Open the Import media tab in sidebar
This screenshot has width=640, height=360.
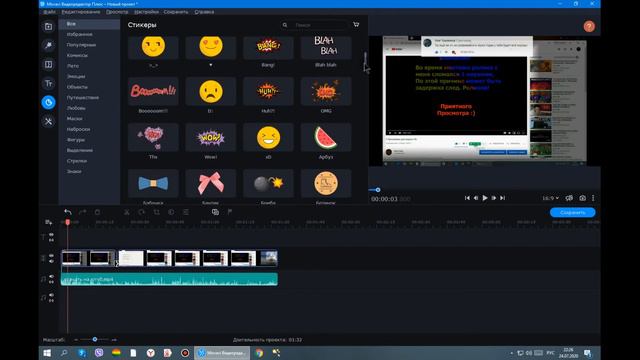pos(48,27)
